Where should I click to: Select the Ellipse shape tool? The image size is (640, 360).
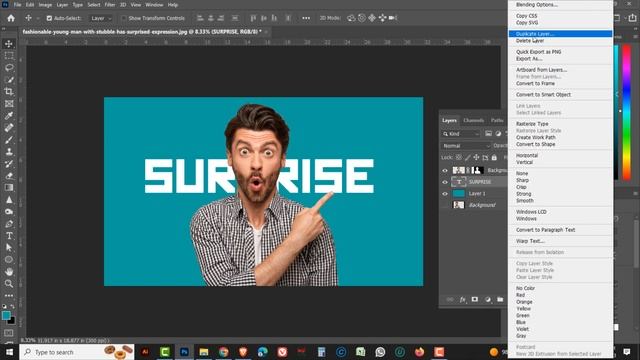pyautogui.click(x=9, y=260)
